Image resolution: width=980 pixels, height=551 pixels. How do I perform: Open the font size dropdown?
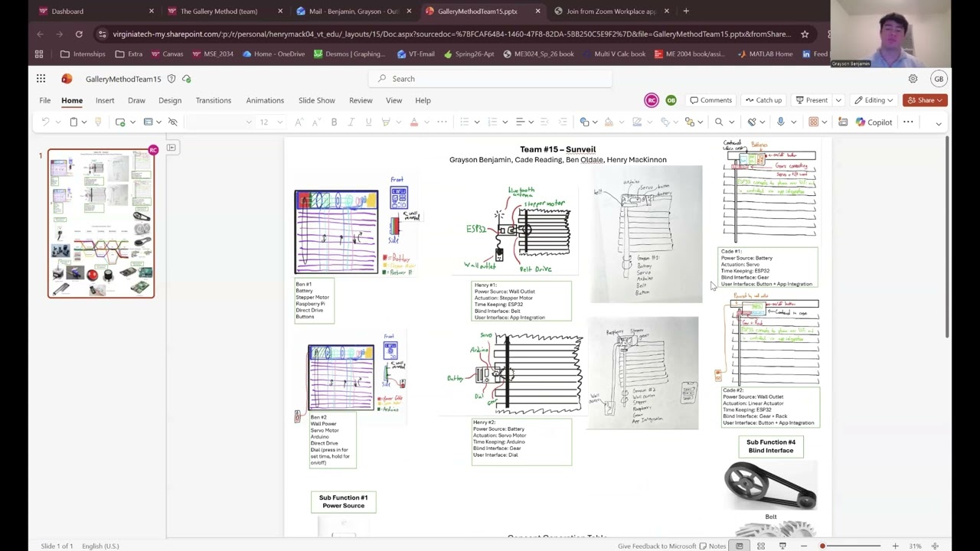click(279, 122)
